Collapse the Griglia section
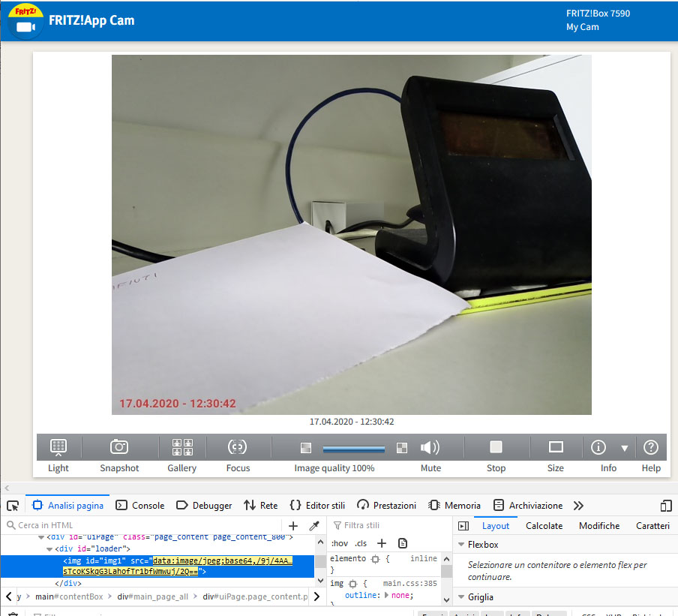The width and height of the screenshot is (678, 616). pyautogui.click(x=461, y=597)
